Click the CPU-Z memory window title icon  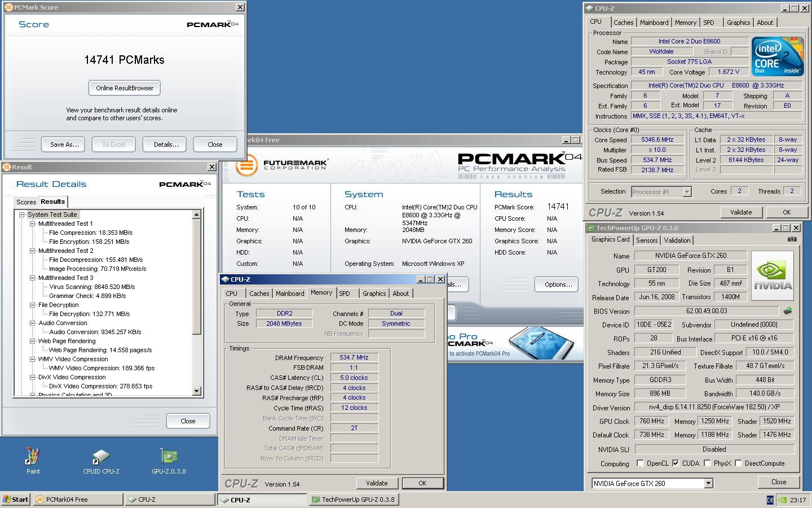pyautogui.click(x=225, y=279)
